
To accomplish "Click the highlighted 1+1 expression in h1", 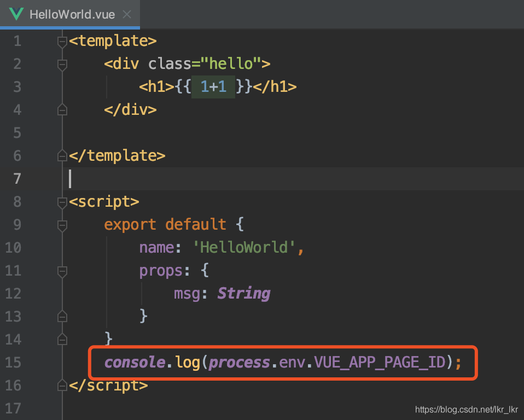I will click(213, 87).
